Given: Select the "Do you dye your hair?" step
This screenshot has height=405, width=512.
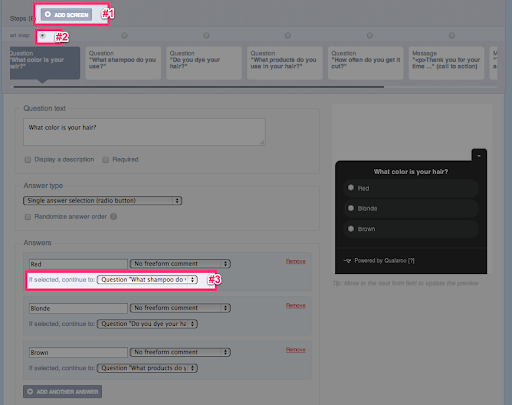Looking at the screenshot, I should click(x=204, y=63).
